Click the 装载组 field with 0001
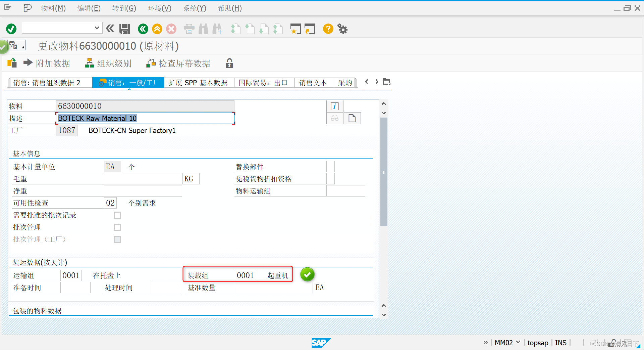 coord(245,275)
